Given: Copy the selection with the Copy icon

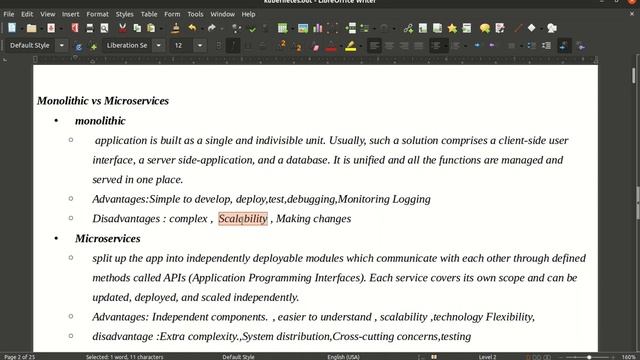Looking at the screenshot, I should click(137, 28).
